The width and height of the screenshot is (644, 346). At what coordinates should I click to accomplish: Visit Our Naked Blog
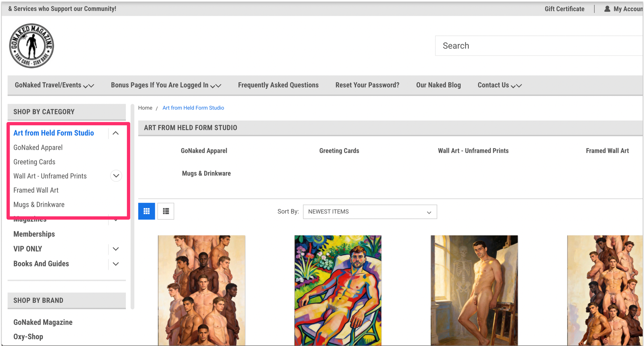[439, 85]
